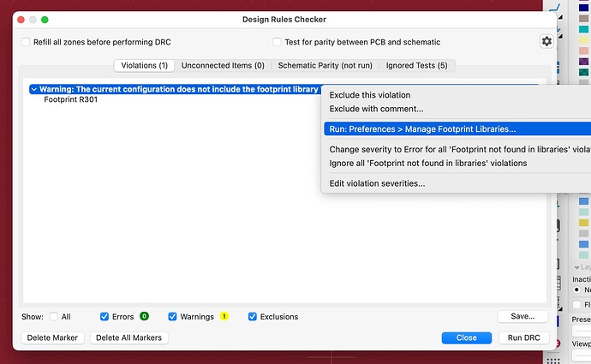Disable the Exclusions filter checkbox

tap(252, 317)
